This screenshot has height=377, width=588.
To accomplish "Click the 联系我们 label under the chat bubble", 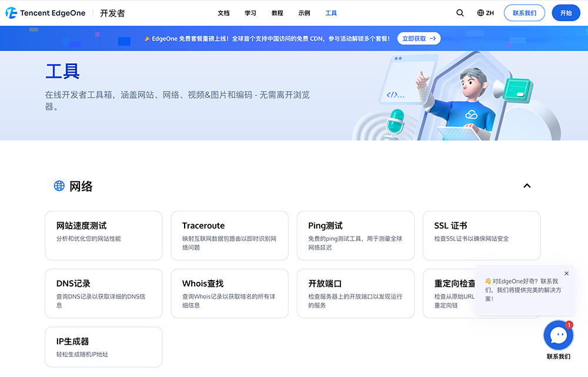I will click(558, 356).
